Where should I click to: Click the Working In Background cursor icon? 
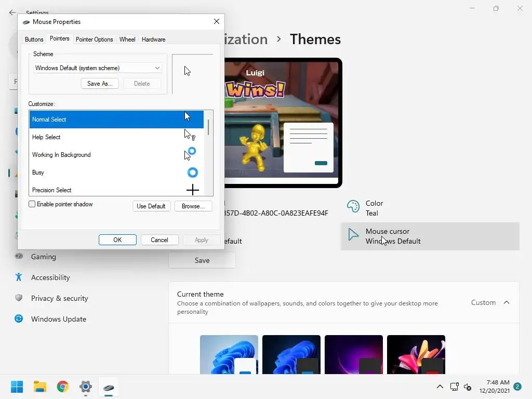point(190,154)
